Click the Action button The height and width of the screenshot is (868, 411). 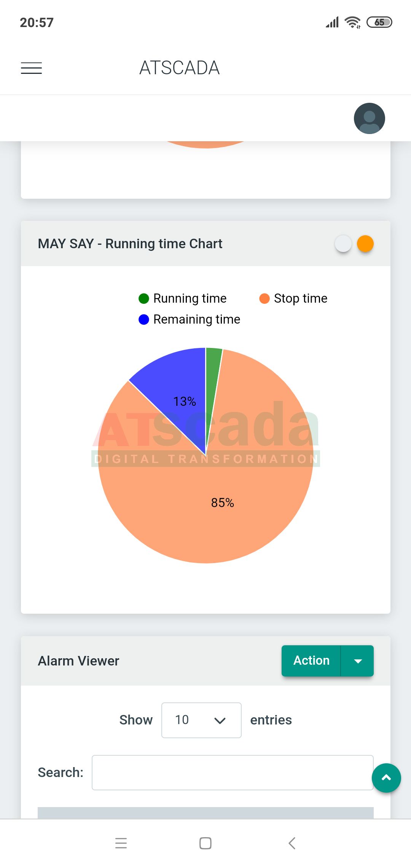pyautogui.click(x=311, y=661)
